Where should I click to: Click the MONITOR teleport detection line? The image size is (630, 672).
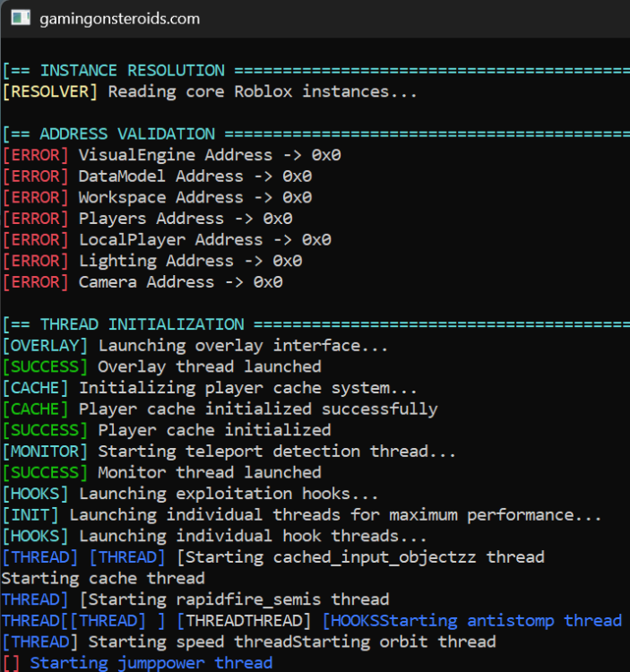coord(229,452)
